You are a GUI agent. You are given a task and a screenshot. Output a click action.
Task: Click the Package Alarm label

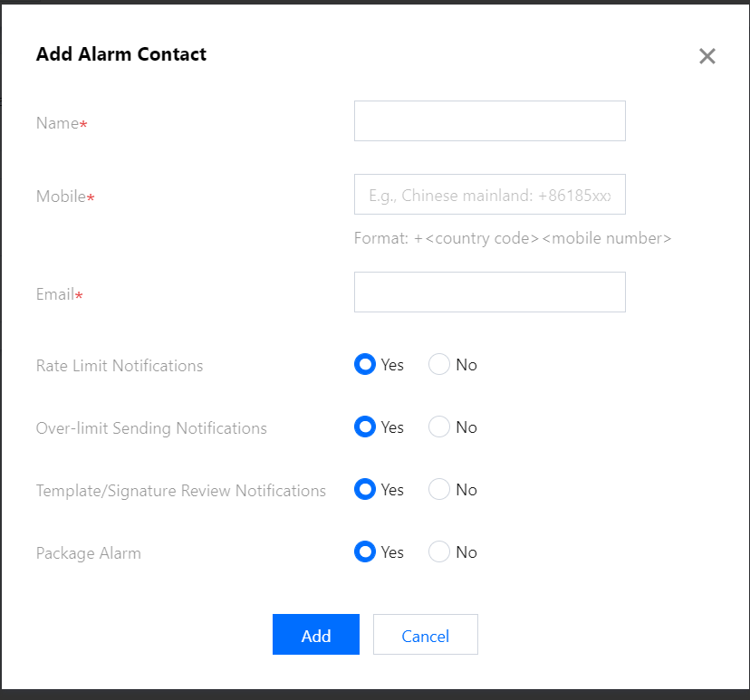click(x=89, y=553)
